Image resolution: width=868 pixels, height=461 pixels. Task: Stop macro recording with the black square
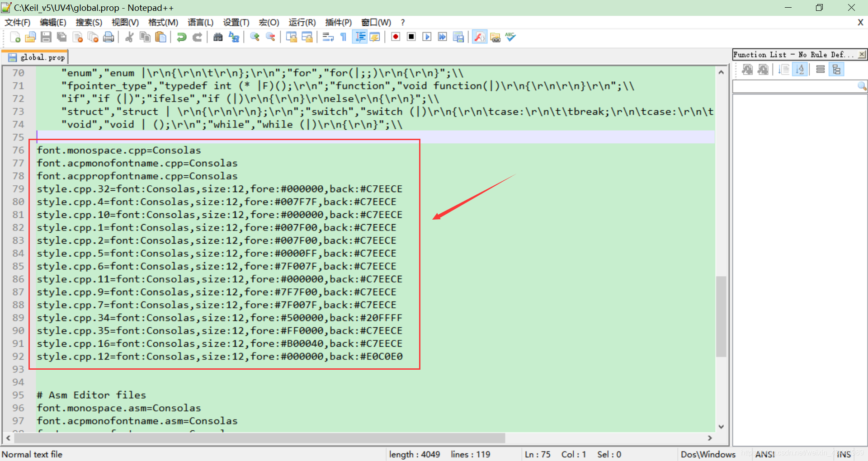pos(411,37)
